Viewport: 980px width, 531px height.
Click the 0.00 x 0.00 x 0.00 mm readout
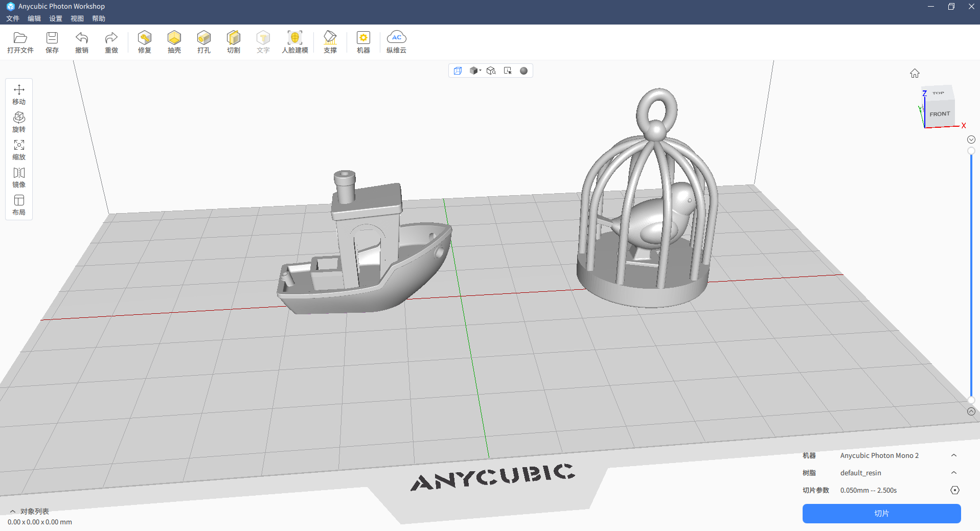coord(40,522)
